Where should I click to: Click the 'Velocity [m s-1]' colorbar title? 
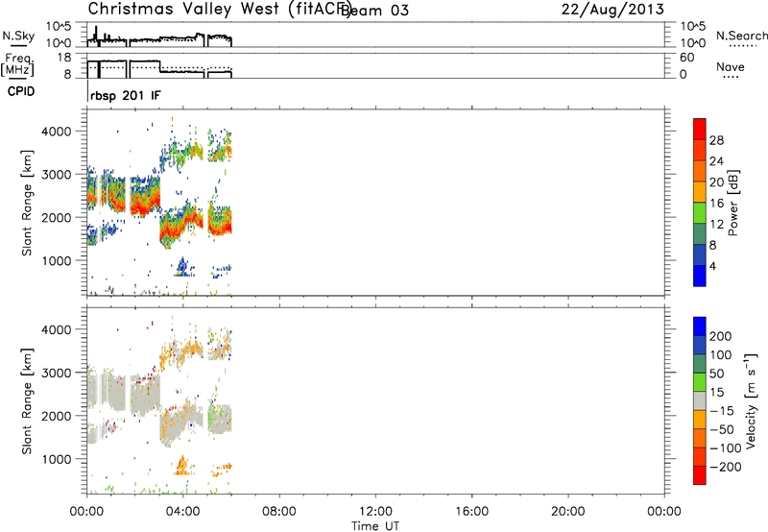click(751, 401)
